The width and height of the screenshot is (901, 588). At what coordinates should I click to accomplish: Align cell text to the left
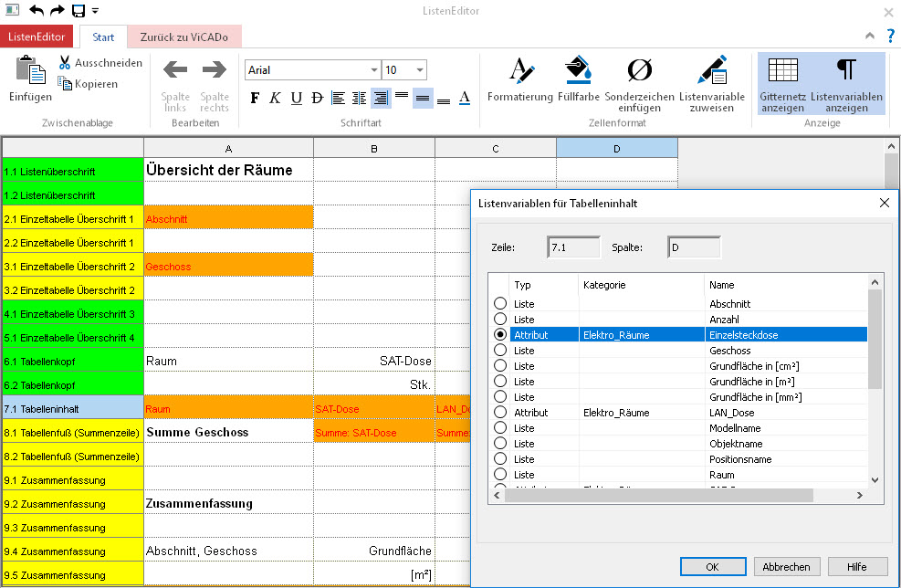[339, 99]
